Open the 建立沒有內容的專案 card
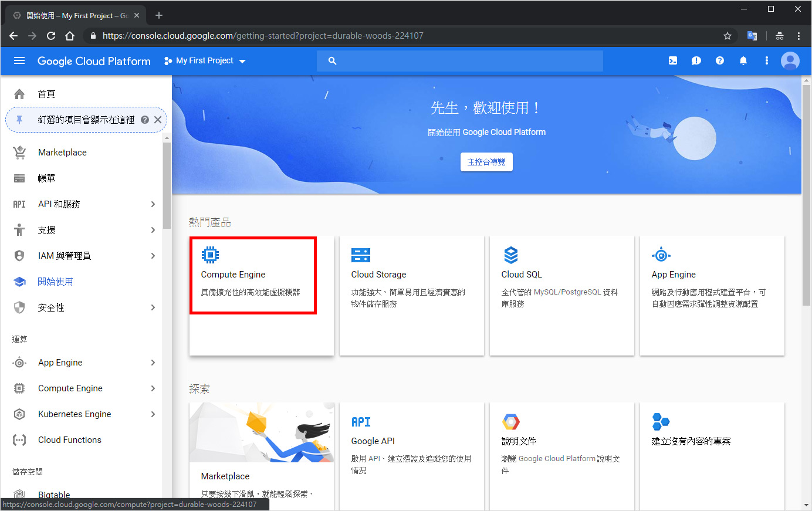The width and height of the screenshot is (812, 511). tap(712, 456)
